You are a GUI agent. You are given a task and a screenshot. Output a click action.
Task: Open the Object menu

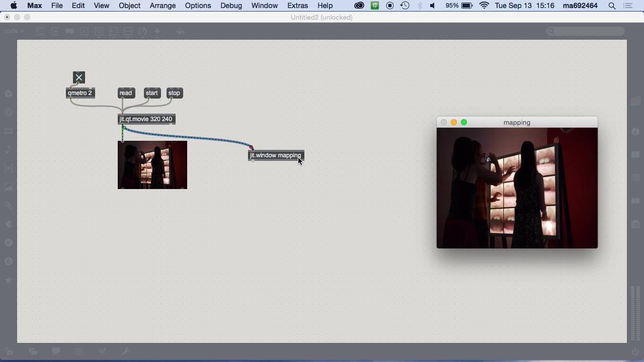click(x=129, y=6)
